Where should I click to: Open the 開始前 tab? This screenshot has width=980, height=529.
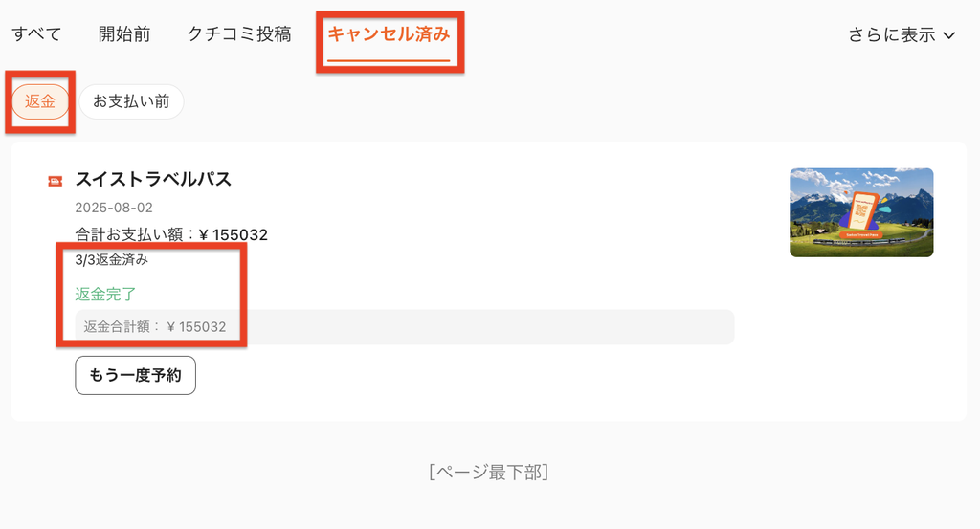123,33
